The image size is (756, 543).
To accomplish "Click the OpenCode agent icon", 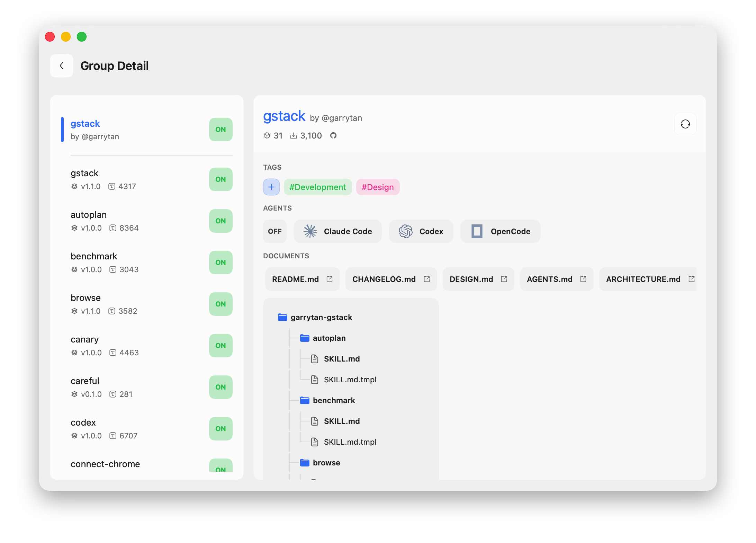I will tap(477, 231).
